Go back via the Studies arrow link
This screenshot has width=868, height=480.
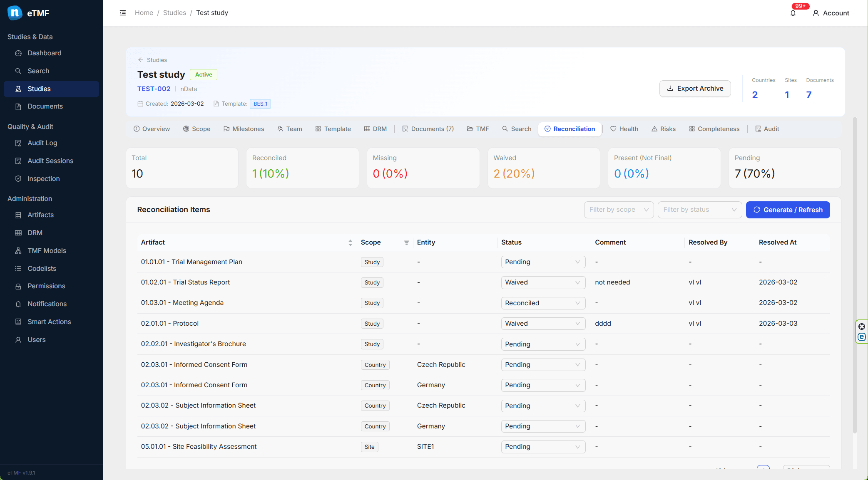click(x=152, y=60)
